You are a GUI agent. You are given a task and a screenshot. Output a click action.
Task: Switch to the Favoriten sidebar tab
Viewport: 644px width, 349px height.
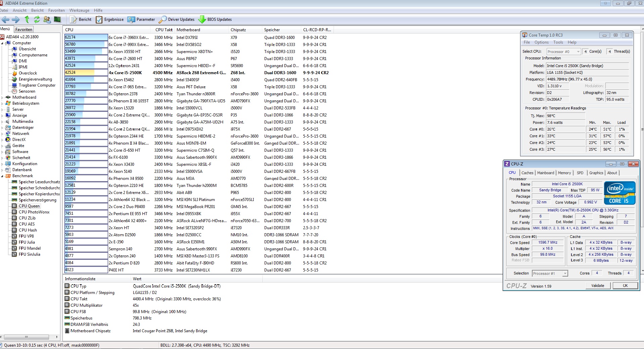[24, 30]
